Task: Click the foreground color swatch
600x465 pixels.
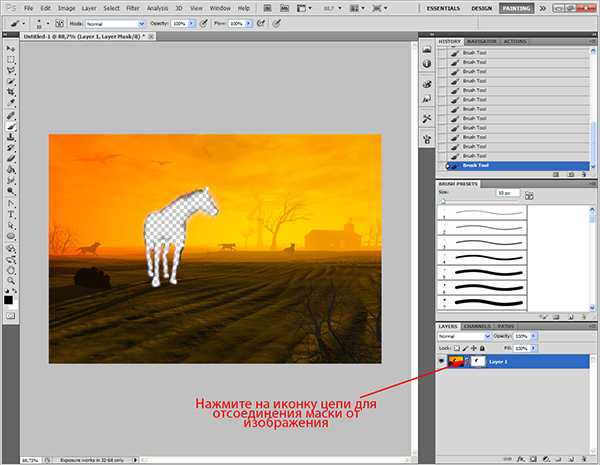Action: 8,300
